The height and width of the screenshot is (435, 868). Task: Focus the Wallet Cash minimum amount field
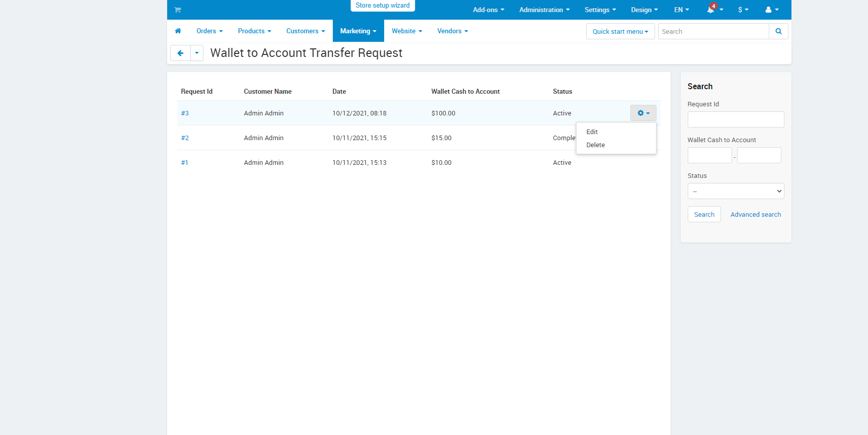709,155
